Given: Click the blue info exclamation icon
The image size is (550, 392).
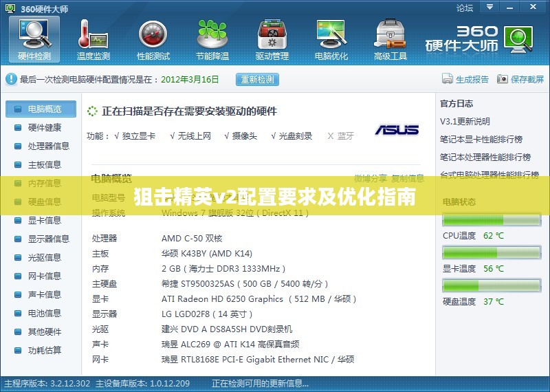Looking at the screenshot, I should tap(11, 79).
